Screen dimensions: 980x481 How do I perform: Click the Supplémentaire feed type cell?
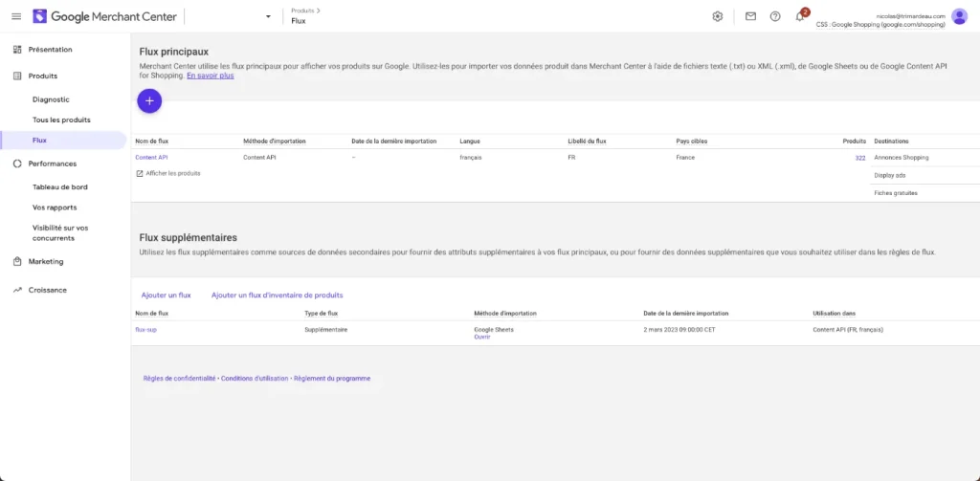[x=325, y=329]
